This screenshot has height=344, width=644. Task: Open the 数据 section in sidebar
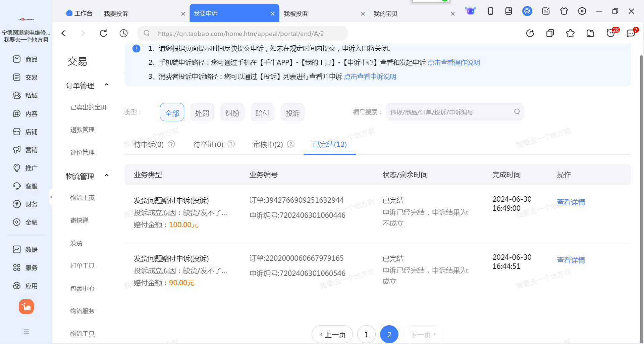pos(25,250)
